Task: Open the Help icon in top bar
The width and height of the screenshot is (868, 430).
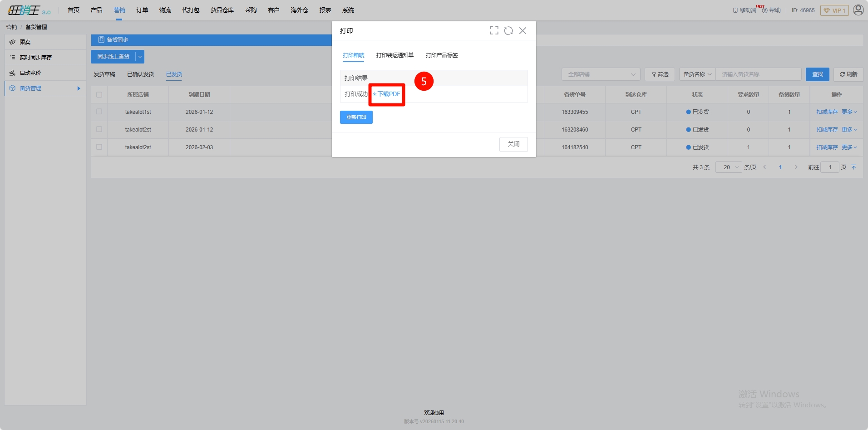Action: pyautogui.click(x=765, y=10)
